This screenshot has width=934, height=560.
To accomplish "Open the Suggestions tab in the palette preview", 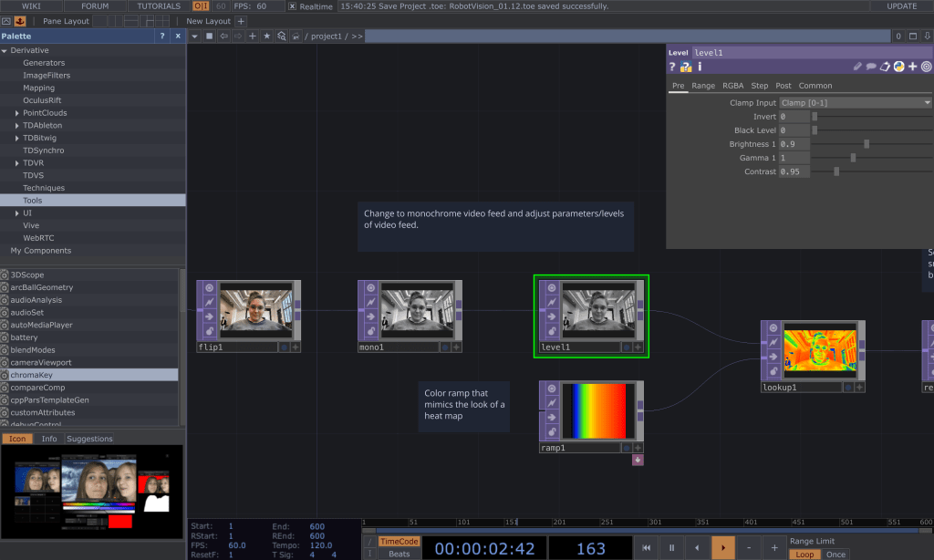I will (90, 439).
